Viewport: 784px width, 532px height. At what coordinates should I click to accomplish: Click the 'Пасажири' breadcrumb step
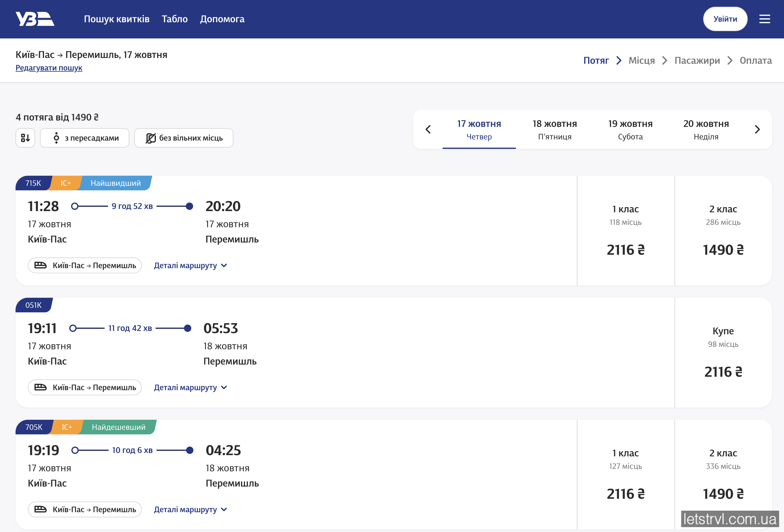[697, 60]
